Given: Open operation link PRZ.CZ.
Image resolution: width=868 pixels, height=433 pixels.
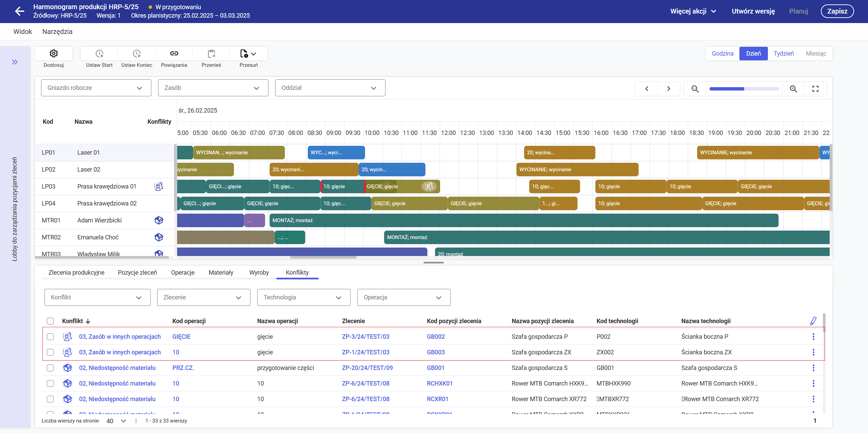Looking at the screenshot, I should tap(183, 368).
